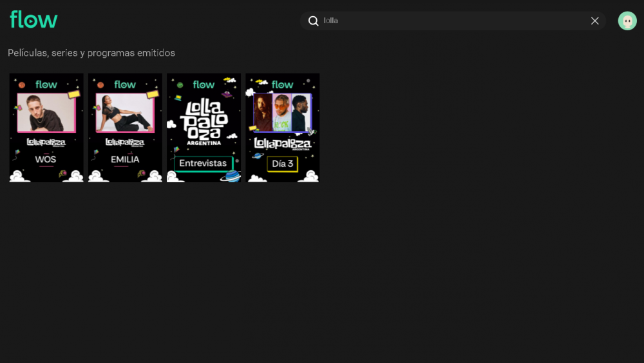Viewport: 644px width, 363px height.
Task: Click the Emilia artist photo
Action: click(125, 113)
